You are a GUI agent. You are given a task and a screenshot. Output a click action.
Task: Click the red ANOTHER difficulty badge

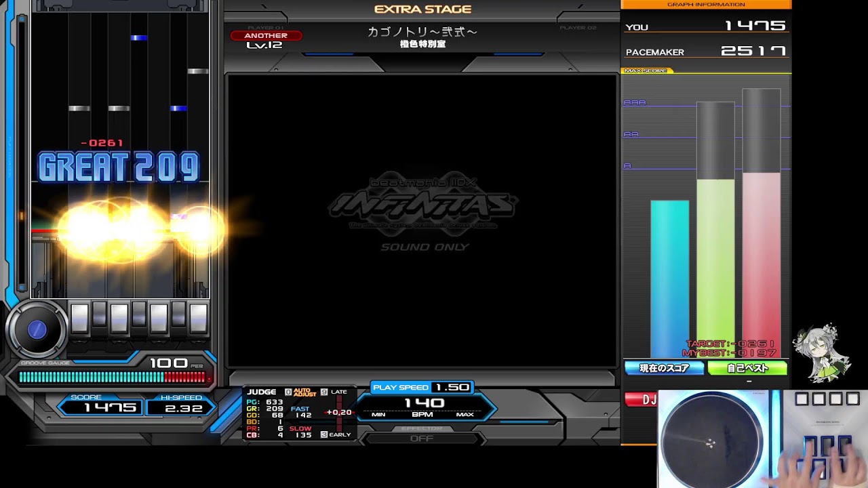266,35
